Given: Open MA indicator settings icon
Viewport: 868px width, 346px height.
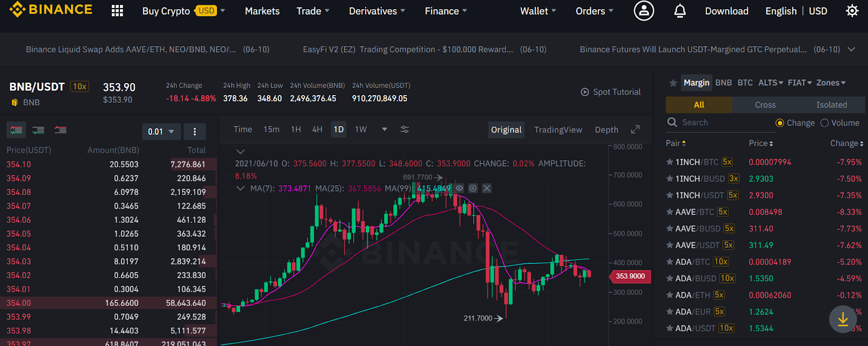Looking at the screenshot, I should (x=473, y=188).
